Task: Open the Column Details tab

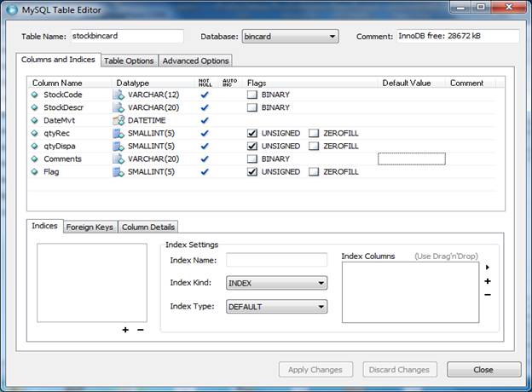Action: (148, 227)
